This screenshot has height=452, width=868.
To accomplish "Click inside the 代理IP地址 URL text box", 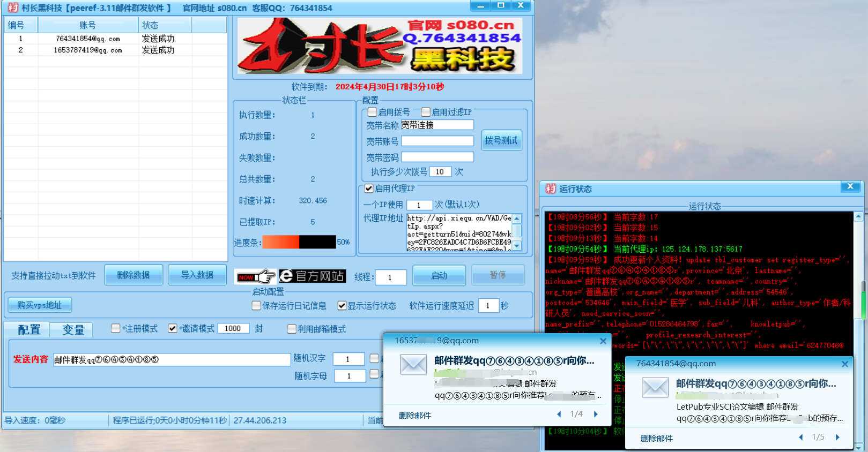I will (x=459, y=232).
